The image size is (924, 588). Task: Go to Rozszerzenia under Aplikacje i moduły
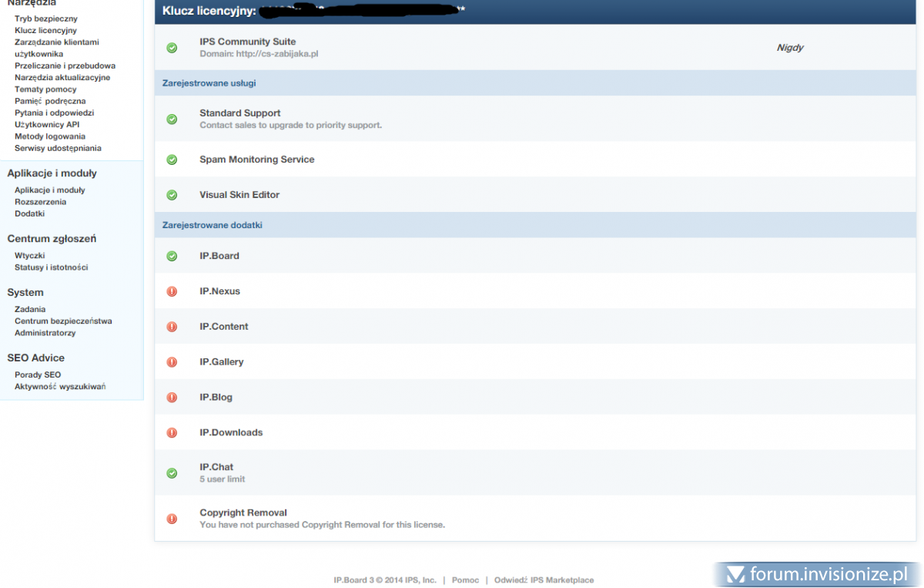click(40, 202)
